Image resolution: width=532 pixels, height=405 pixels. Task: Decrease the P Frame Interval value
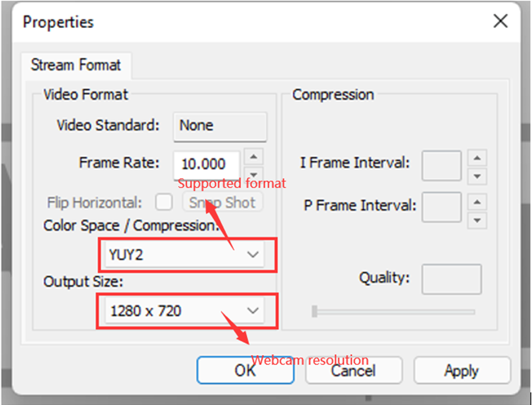click(477, 219)
